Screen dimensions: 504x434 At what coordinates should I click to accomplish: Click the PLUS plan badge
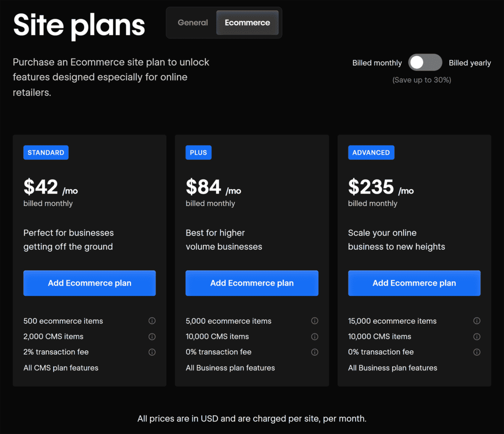coord(198,153)
